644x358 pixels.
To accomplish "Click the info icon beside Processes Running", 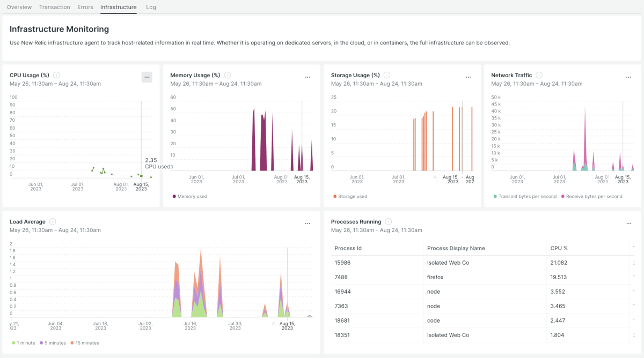I will [x=388, y=222].
